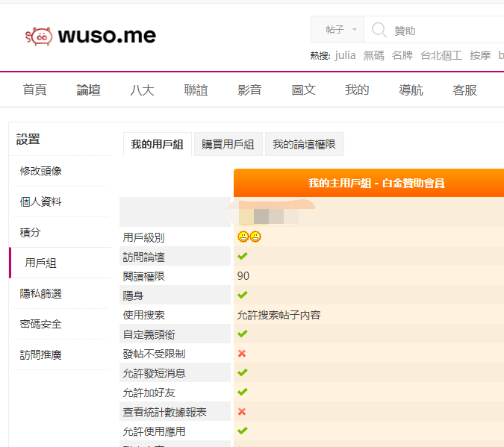Screen dimensions: 504x447
Task: Click hot search term 名牌
Action: [x=402, y=55]
